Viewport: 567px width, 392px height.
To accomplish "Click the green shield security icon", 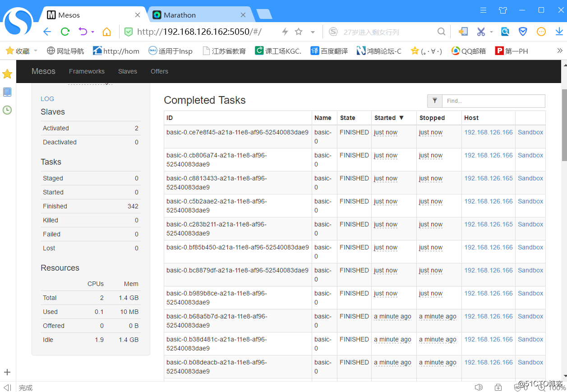I will (129, 32).
